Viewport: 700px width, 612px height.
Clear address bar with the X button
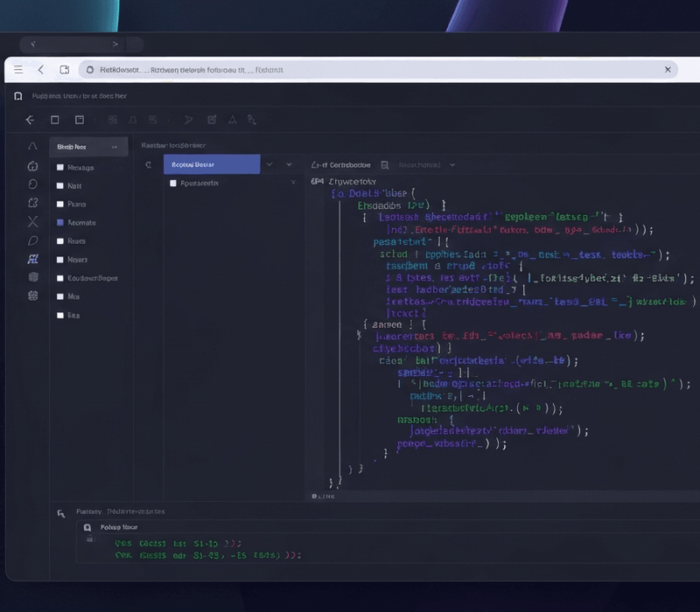[668, 70]
